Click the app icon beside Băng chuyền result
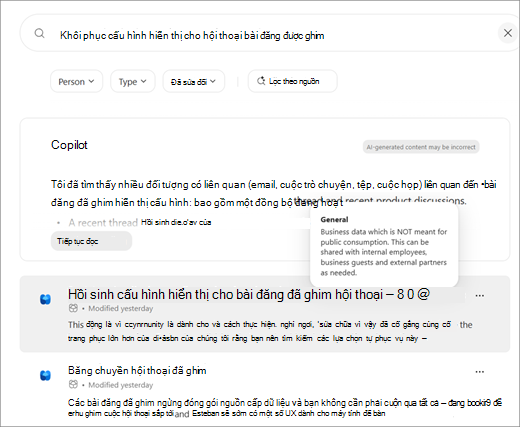The height and width of the screenshot is (427, 520). tap(45, 375)
